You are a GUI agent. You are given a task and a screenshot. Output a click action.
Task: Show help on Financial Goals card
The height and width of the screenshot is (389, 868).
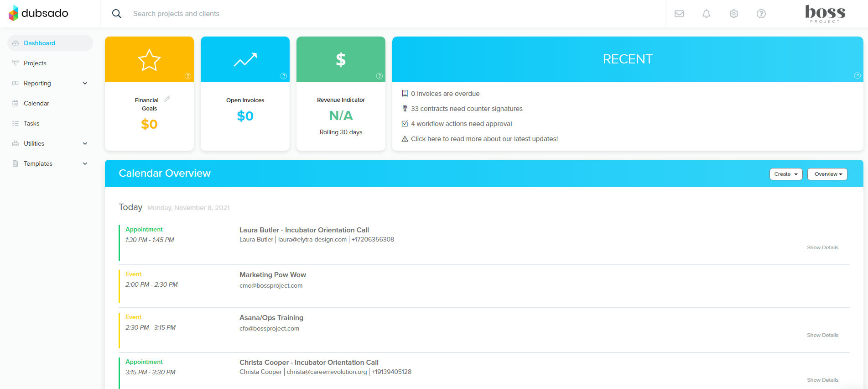pos(188,76)
